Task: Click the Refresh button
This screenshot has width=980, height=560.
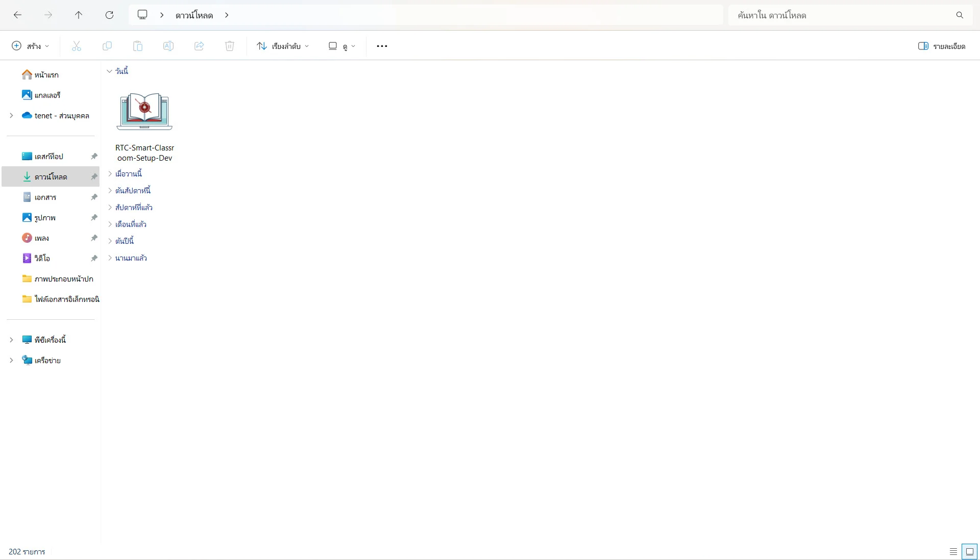Action: 109,15
